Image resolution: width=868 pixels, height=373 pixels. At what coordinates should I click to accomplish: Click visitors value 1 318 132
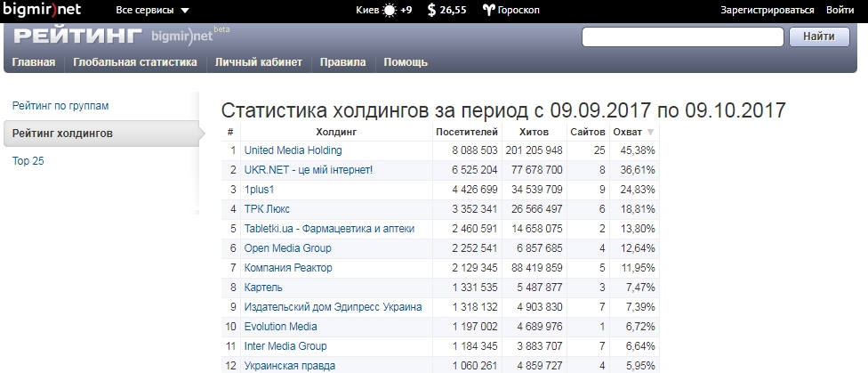pos(475,307)
